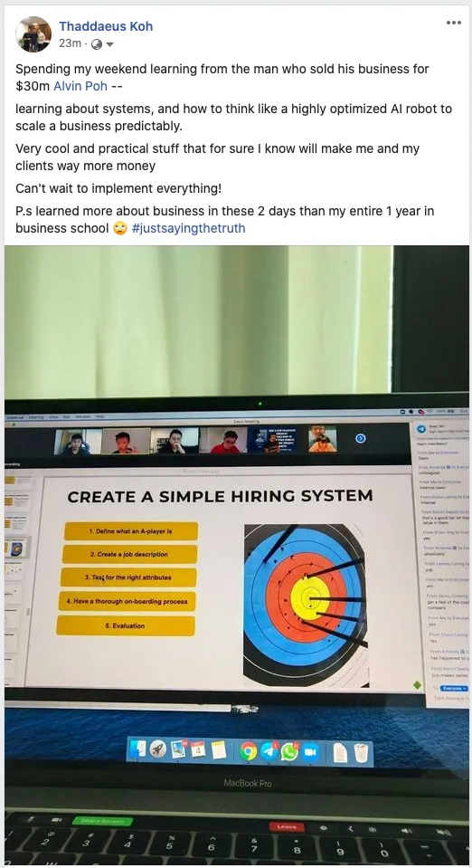
Task: Click Thaddaeus Koh's profile picture
Action: (33, 33)
